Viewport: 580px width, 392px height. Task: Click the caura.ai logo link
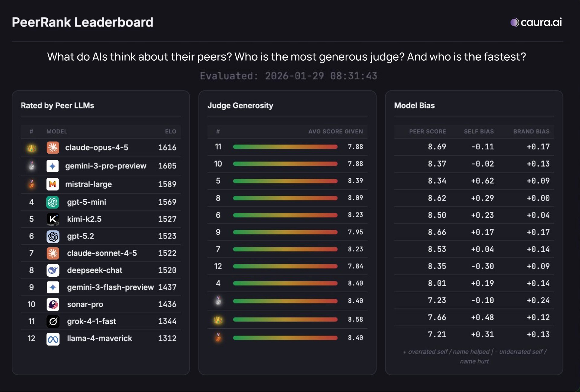[x=536, y=22]
